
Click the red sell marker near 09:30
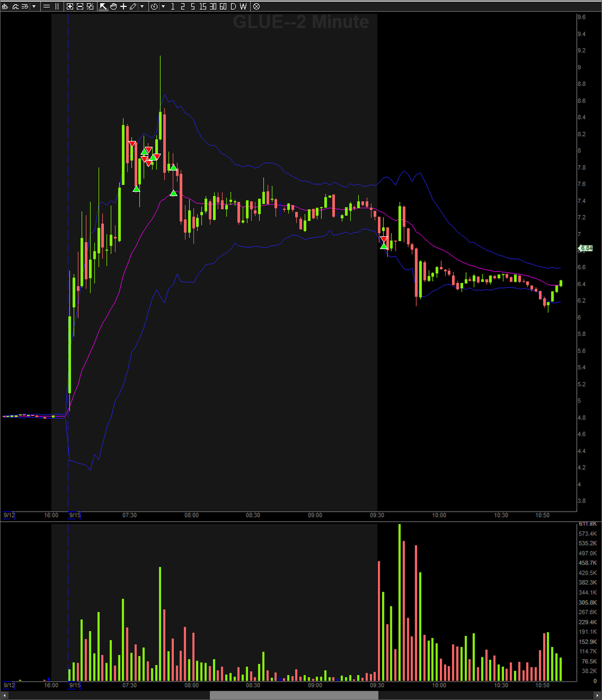(383, 240)
